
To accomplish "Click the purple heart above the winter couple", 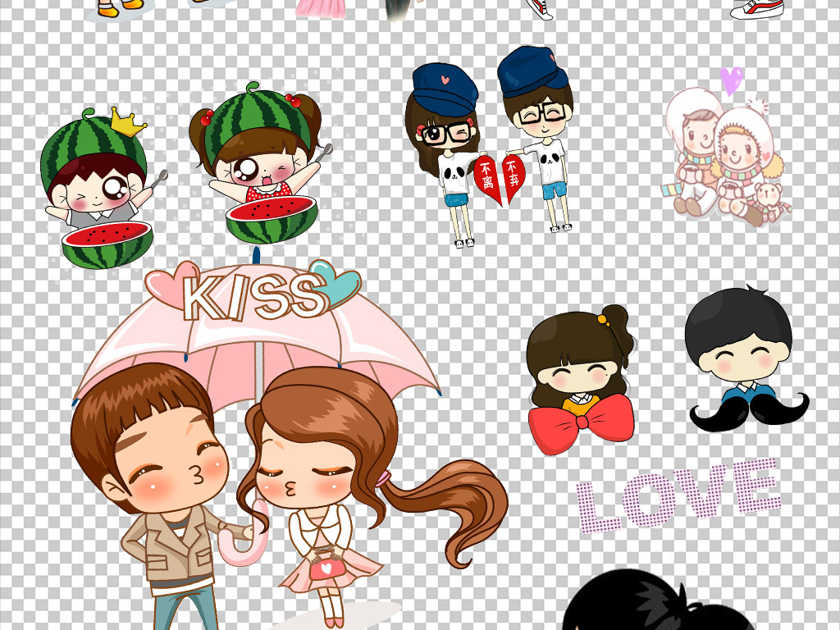I will tap(731, 80).
